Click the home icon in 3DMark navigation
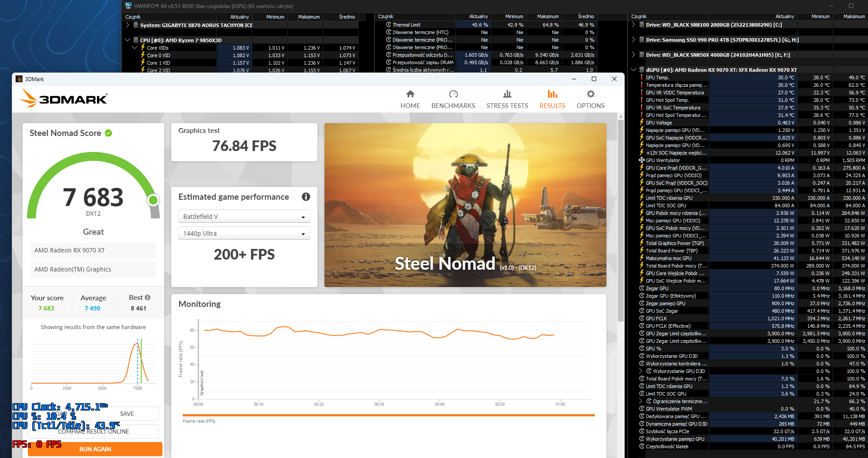The width and height of the screenshot is (868, 458). tap(410, 94)
